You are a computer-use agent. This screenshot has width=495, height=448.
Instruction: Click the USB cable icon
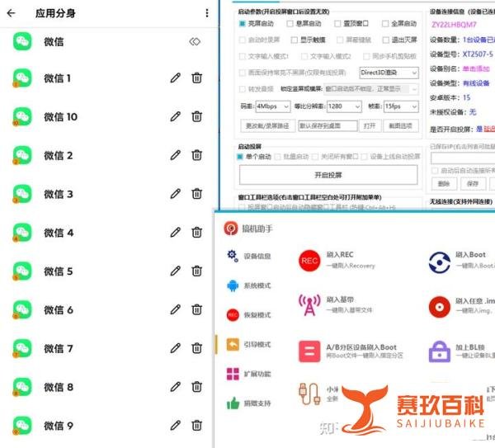[309, 394]
